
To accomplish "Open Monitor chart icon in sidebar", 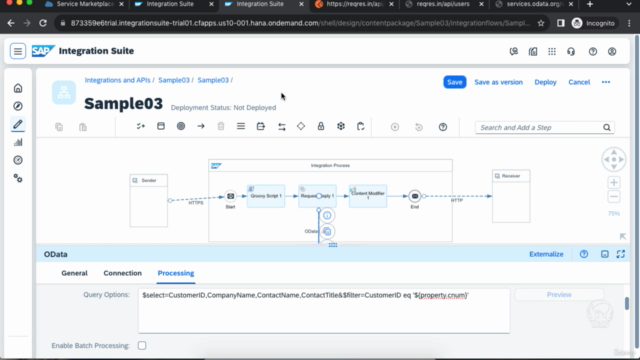I will [x=18, y=142].
